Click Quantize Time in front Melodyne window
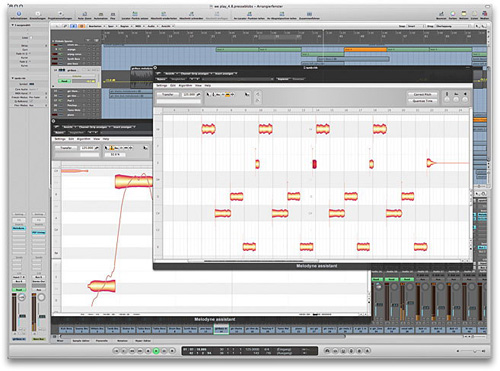Screen dimensions: 500x371 [x=422, y=101]
